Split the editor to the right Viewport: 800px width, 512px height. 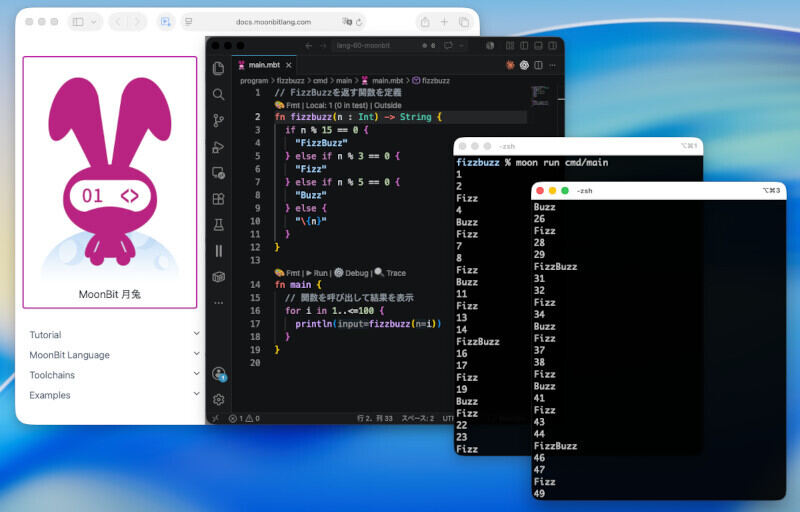click(538, 65)
